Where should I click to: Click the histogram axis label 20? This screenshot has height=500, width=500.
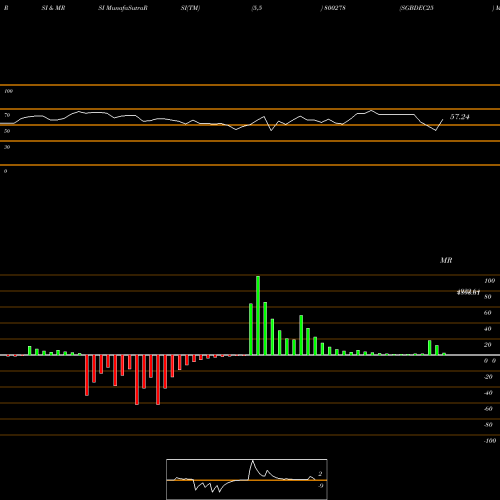point(488,345)
